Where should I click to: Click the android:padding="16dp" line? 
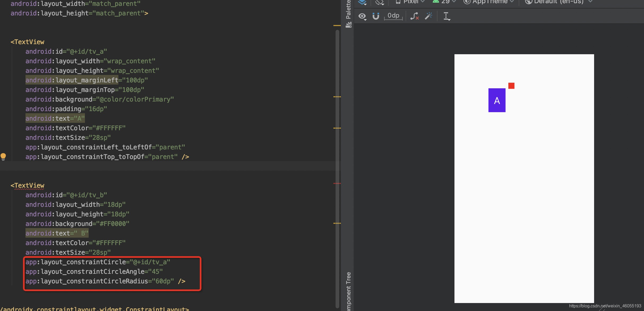tap(66, 109)
